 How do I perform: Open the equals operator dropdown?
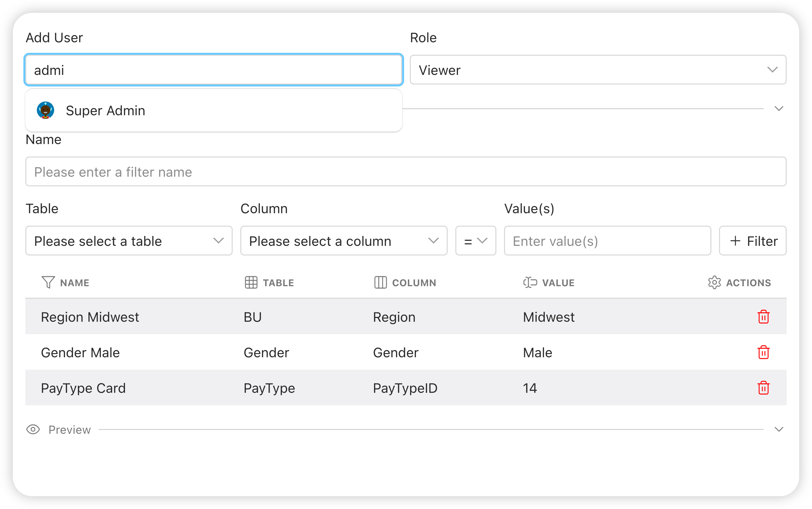click(x=476, y=241)
